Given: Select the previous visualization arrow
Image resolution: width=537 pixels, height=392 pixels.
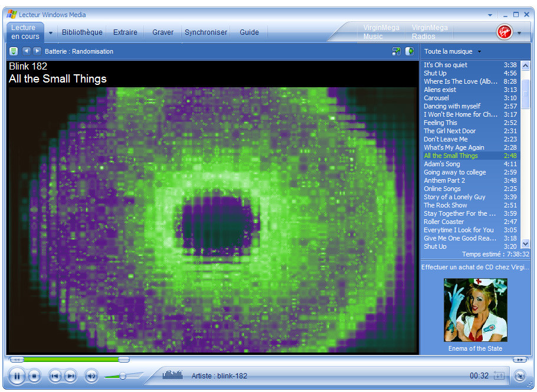Looking at the screenshot, I should tap(26, 51).
